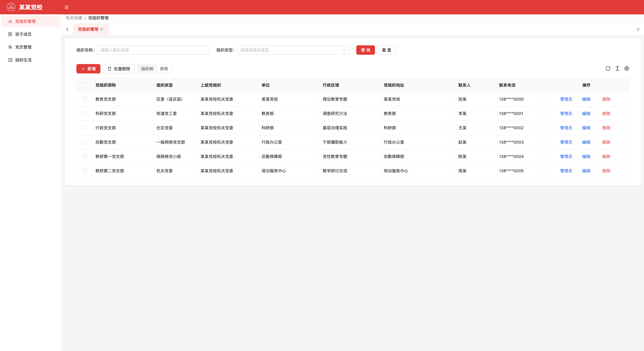
Task: Check the row for 教务党支部
Action: (85, 99)
